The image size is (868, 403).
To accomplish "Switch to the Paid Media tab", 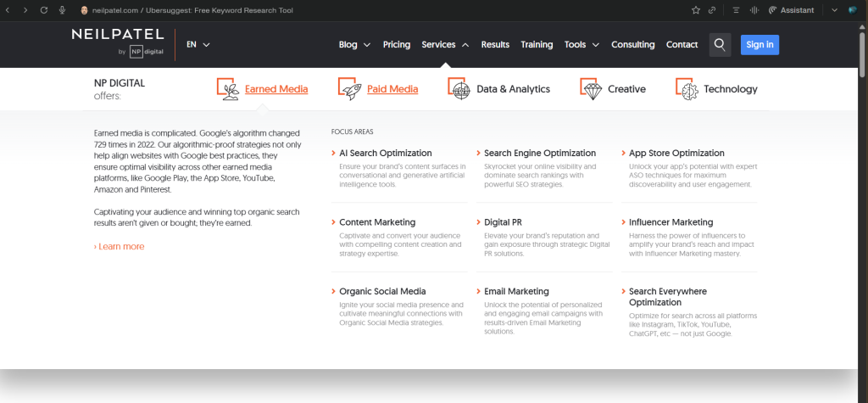I will click(x=392, y=89).
